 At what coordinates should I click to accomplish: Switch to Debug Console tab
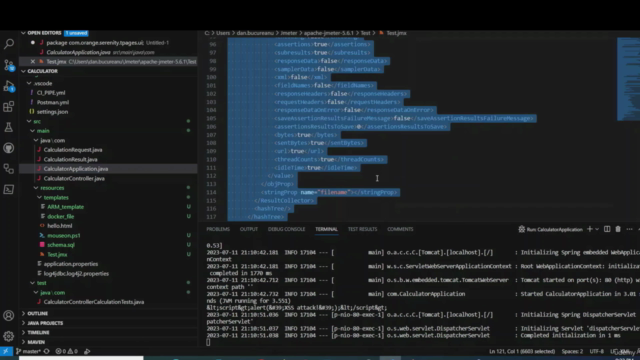(287, 229)
